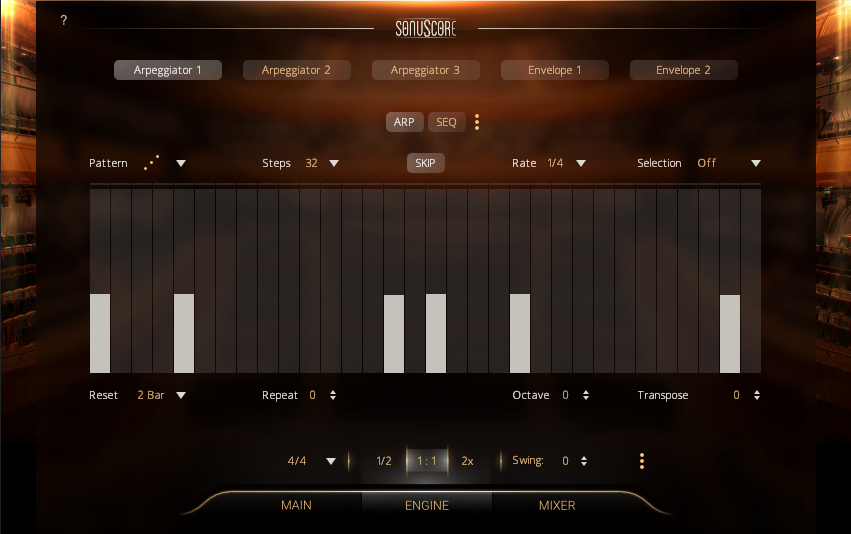This screenshot has height=534, width=851.
Task: Toggle the SKIP button
Action: point(425,163)
